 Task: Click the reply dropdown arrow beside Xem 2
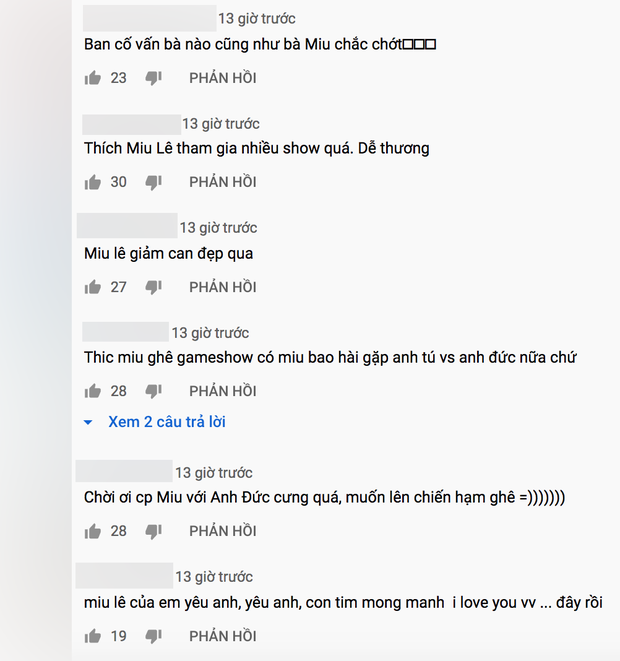click(88, 422)
